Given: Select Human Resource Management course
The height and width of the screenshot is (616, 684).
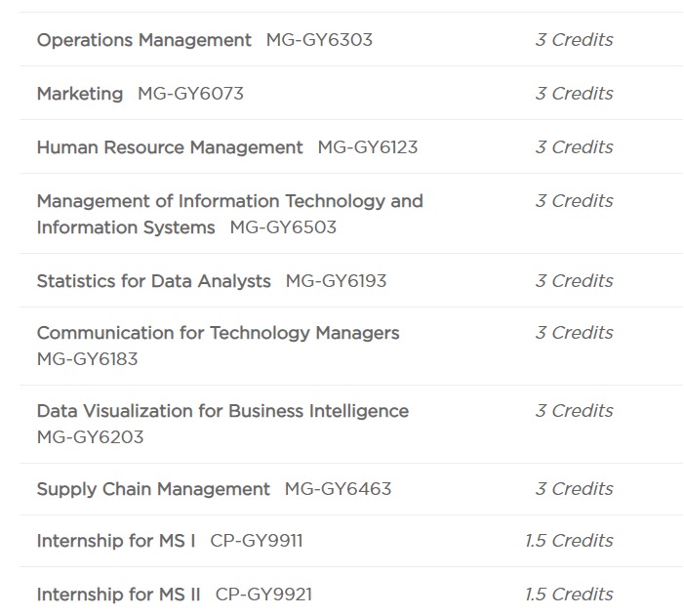Looking at the screenshot, I should [170, 147].
